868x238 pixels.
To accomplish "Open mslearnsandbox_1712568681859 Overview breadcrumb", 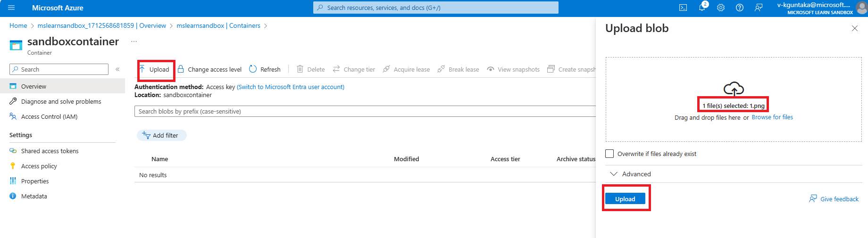I will click(x=102, y=26).
